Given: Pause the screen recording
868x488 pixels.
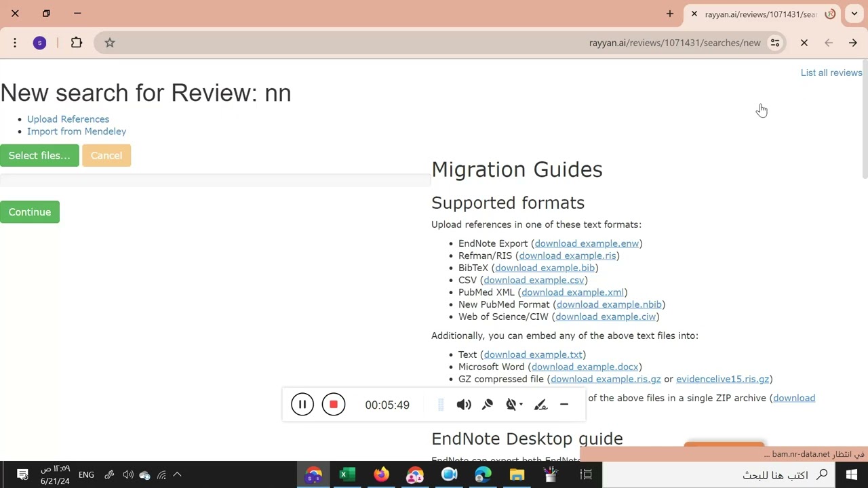Looking at the screenshot, I should pos(302,405).
